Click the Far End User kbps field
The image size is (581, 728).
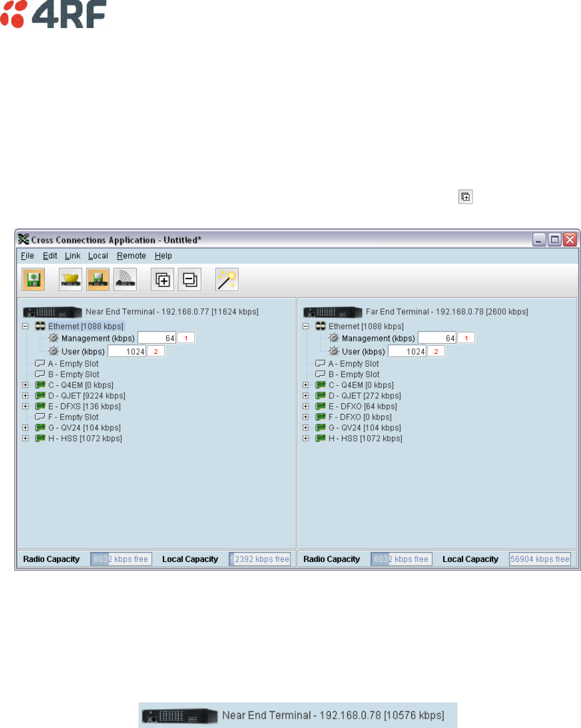click(x=408, y=351)
